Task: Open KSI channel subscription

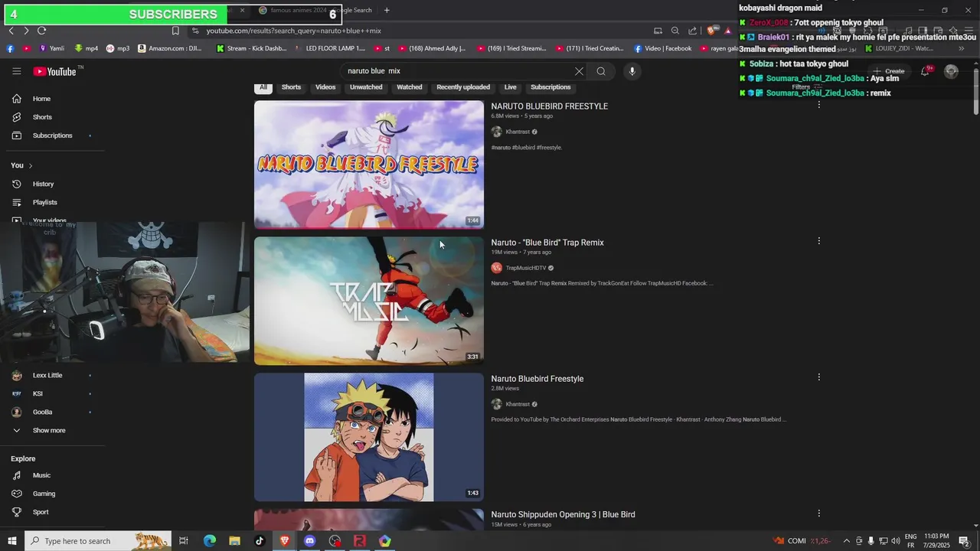Action: pos(38,393)
